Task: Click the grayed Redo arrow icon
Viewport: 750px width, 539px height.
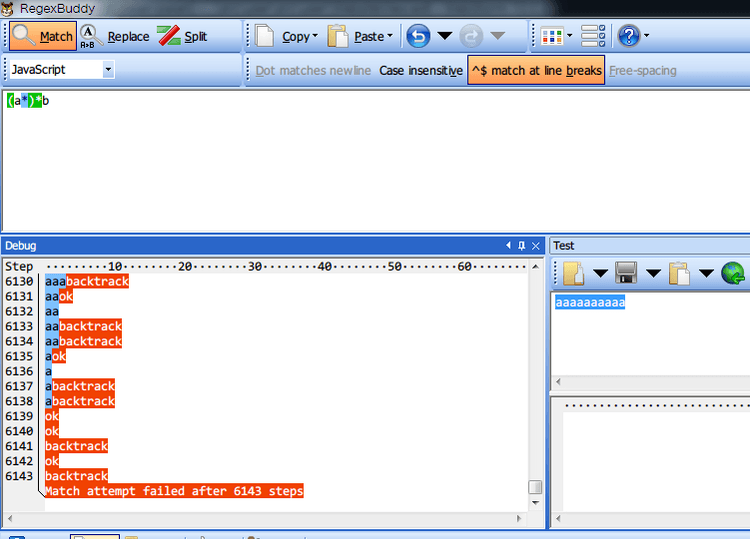Action: 471,36
